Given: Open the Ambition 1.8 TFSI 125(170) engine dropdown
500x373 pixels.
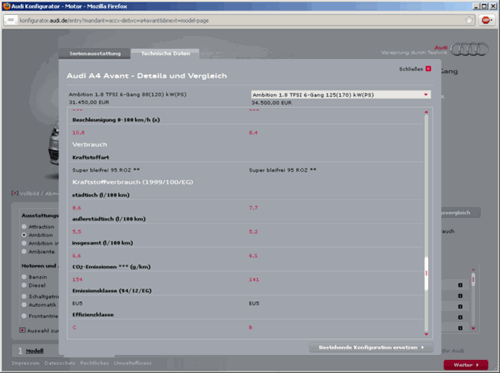Looking at the screenshot, I should click(341, 95).
